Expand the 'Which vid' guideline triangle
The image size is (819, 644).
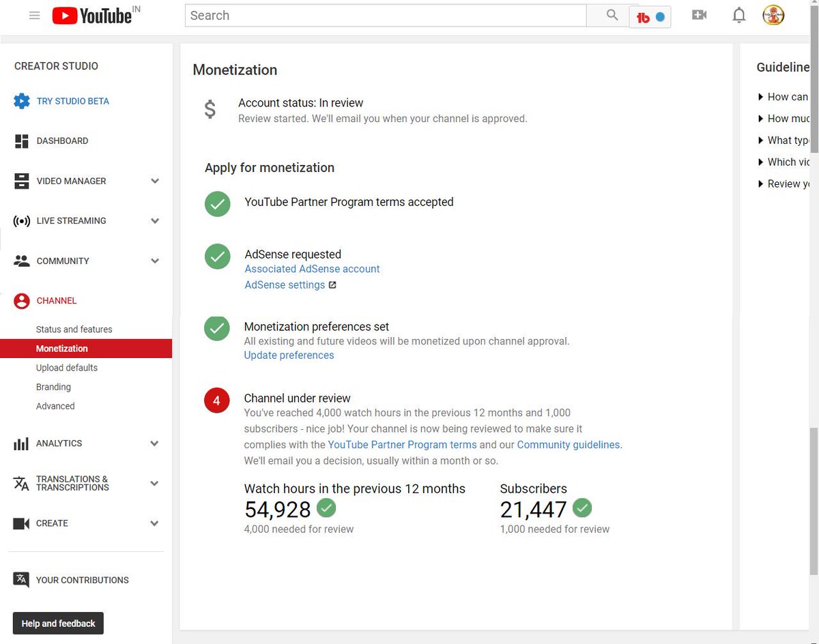tap(761, 162)
